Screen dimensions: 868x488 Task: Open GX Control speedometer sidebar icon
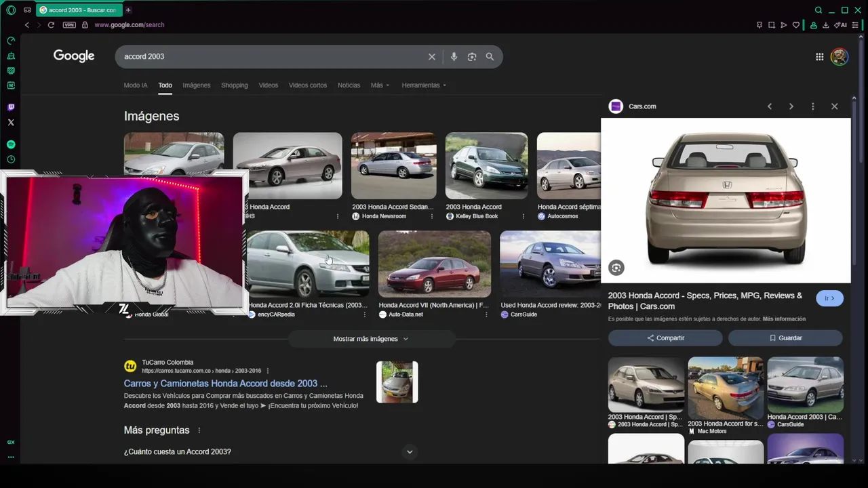tap(11, 41)
